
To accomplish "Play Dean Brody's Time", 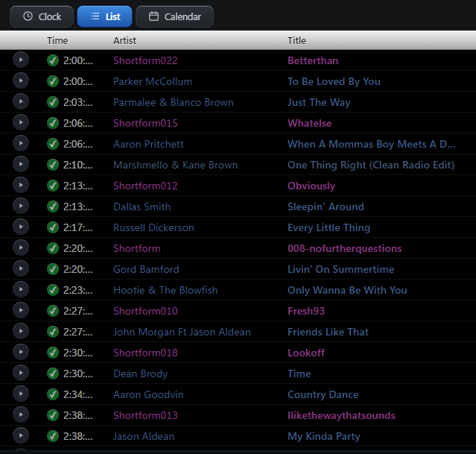I will pos(21,373).
